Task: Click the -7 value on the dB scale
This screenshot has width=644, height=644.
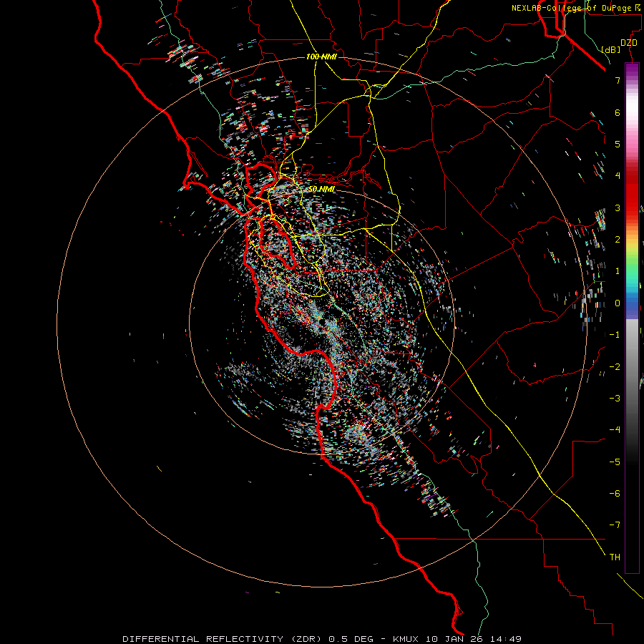Action: (x=615, y=525)
